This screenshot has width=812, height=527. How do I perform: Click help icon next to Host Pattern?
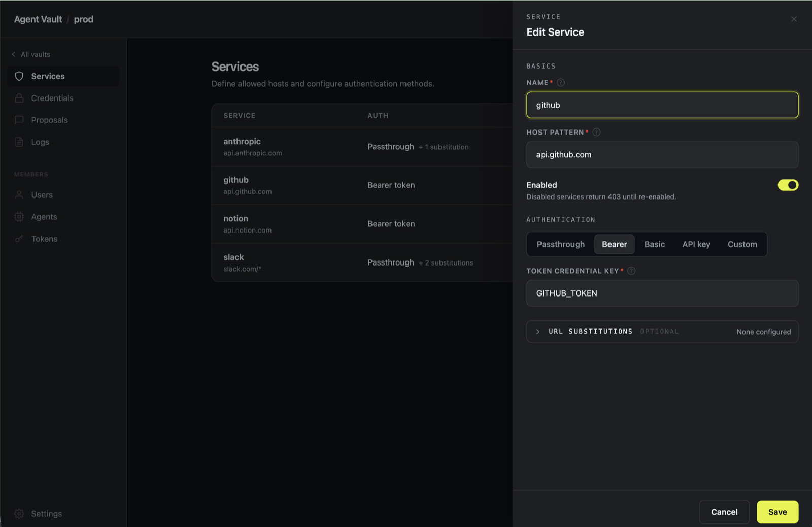coord(597,132)
